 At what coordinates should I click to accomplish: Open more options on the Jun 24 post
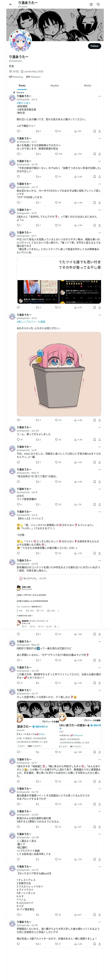pyautogui.click(x=99, y=427)
